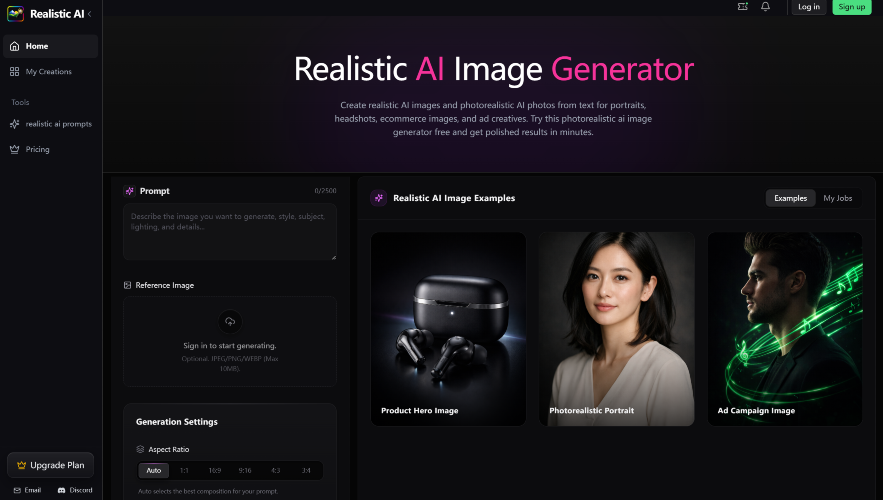Viewport: 883px width, 500px height.
Task: Click the My Creations grid icon
Action: pos(15,72)
